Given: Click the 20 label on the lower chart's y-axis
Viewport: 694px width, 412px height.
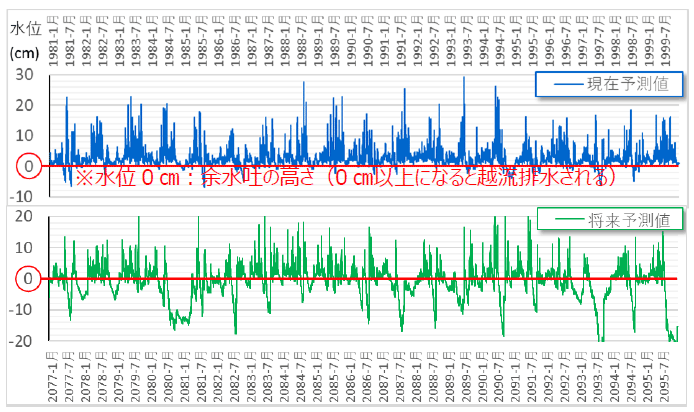Looking at the screenshot, I should tap(26, 216).
